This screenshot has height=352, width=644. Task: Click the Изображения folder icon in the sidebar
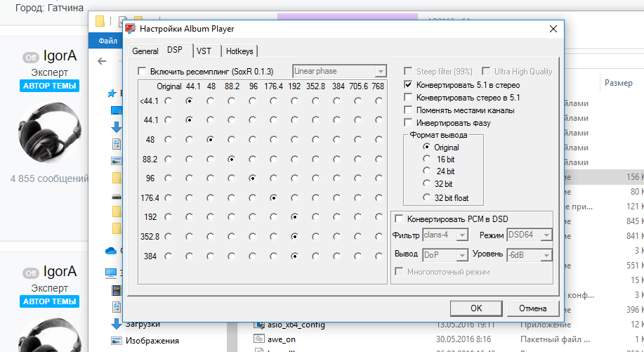117,341
